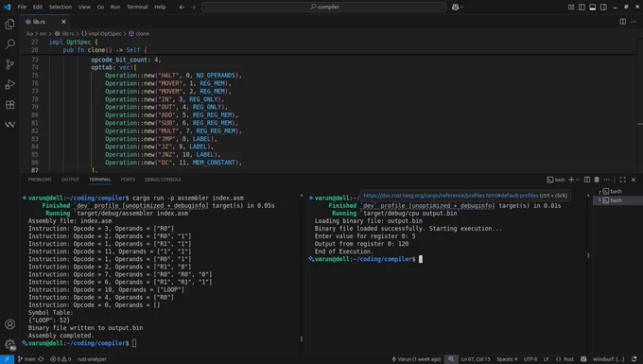This screenshot has height=364, width=643.
Task: Close the lib.rs editor tab
Action: 63,22
